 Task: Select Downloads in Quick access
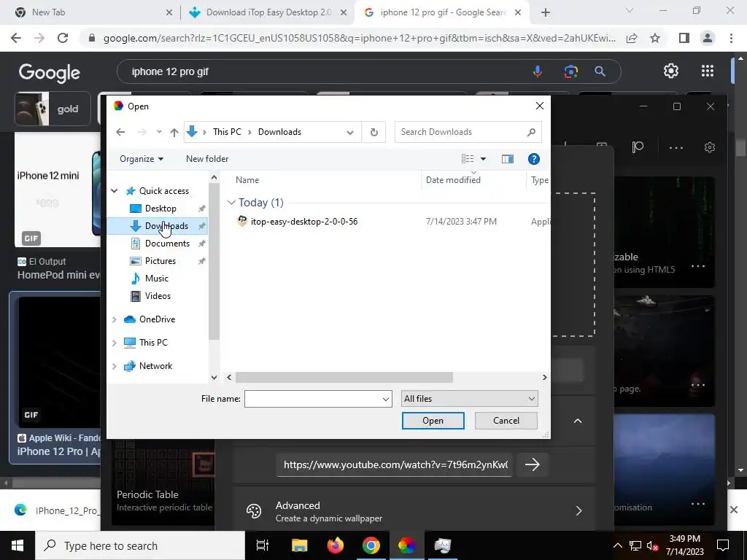pos(166,226)
